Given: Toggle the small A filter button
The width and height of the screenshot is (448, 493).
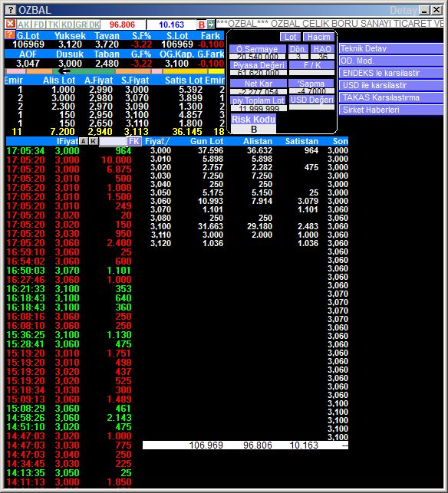Looking at the screenshot, I should 84,141.
